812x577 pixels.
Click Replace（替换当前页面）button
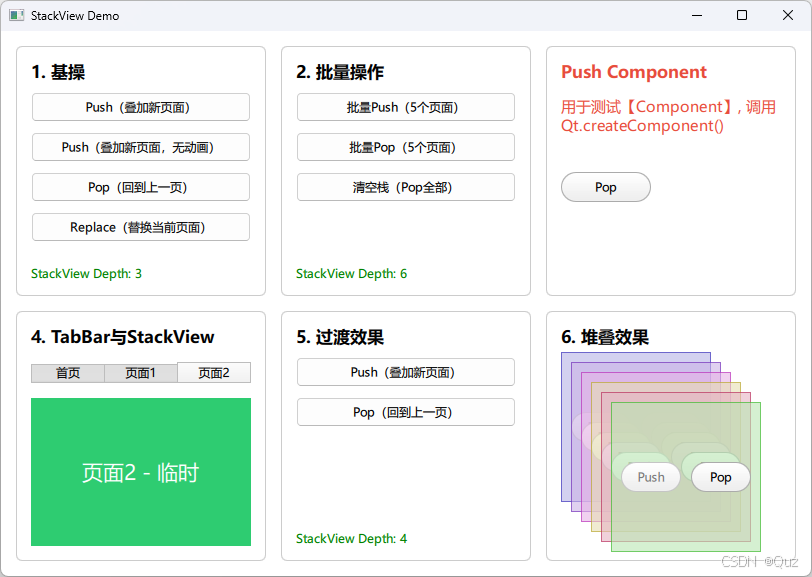[141, 227]
